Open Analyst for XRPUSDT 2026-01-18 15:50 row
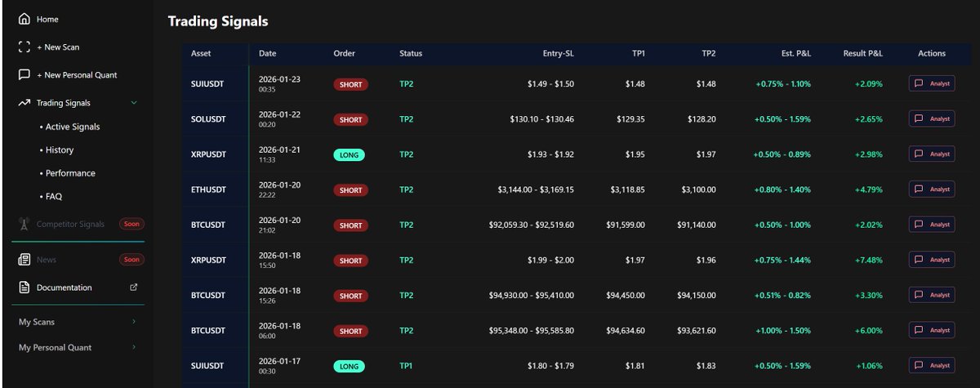Image resolution: width=980 pixels, height=388 pixels. point(932,260)
